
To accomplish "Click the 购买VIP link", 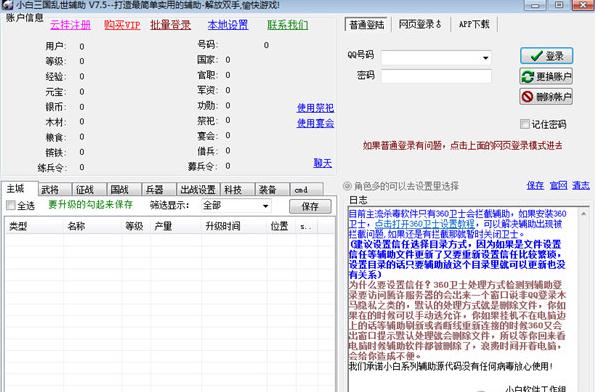I will tap(122, 25).
